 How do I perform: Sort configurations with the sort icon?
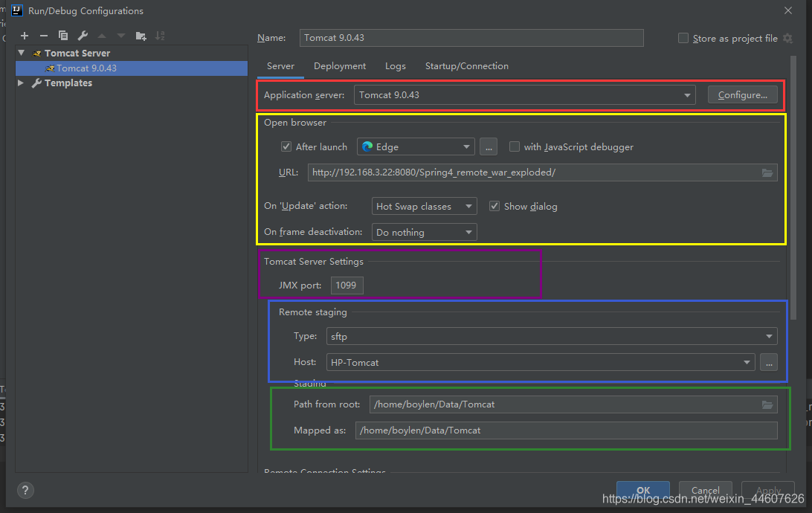click(x=160, y=36)
